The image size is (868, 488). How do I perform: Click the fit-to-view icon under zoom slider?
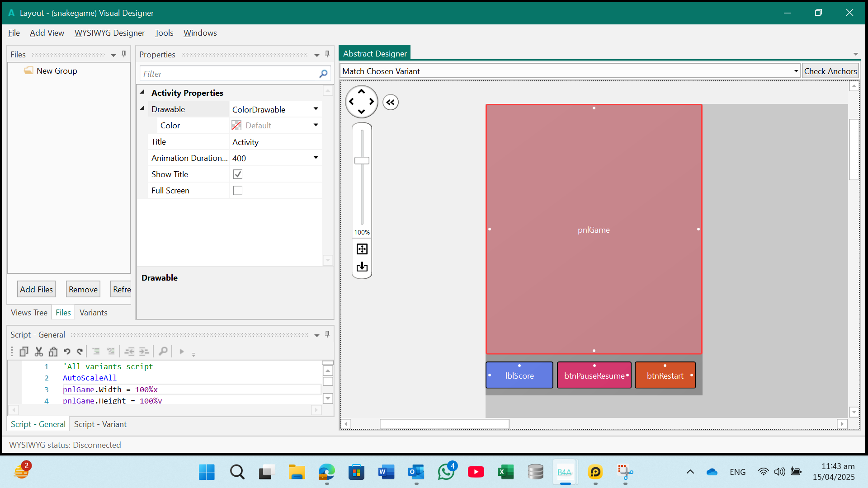(x=362, y=249)
